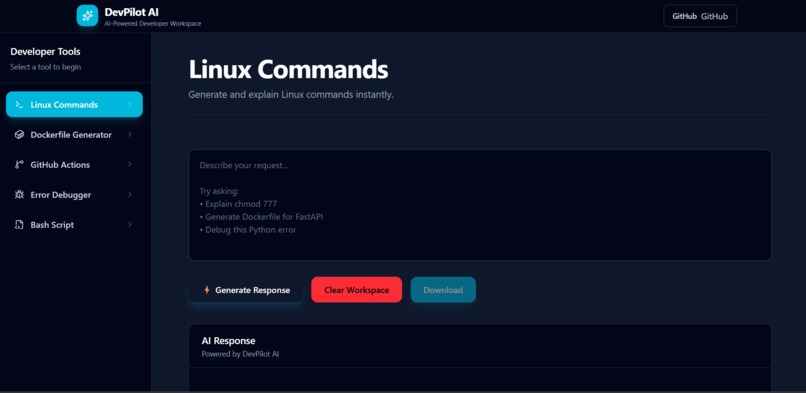Click the large Linux Commands page heading
The image size is (806, 393).
[x=288, y=69]
